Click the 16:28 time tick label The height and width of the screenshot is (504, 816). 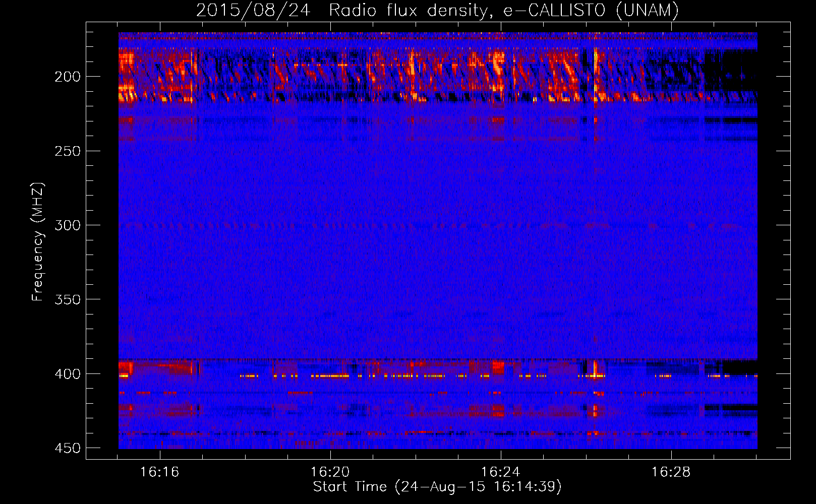[x=671, y=472]
